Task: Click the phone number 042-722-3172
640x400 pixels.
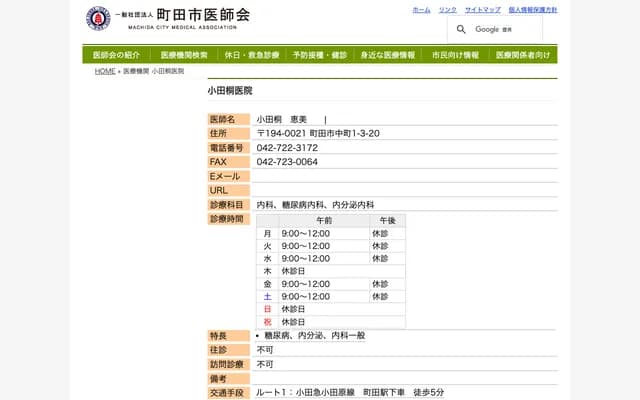Action: pos(287,148)
